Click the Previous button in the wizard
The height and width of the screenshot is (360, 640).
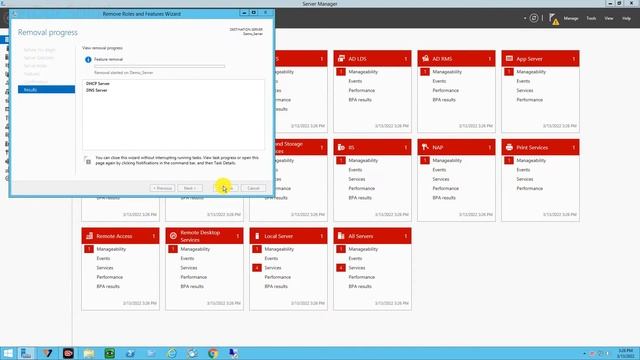[x=162, y=188]
